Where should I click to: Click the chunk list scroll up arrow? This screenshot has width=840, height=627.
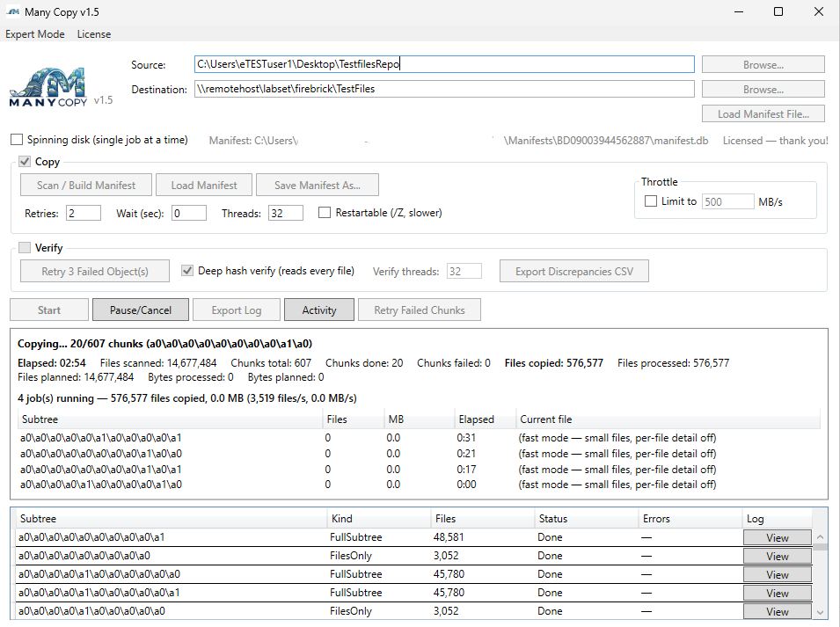tap(820, 536)
